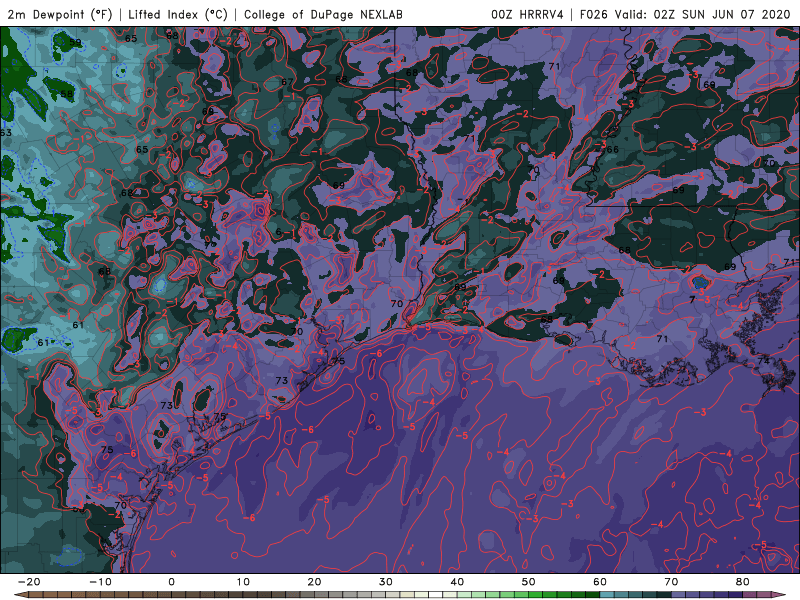
Task: Click the 'F026' forecast hour text
Action: (593, 15)
